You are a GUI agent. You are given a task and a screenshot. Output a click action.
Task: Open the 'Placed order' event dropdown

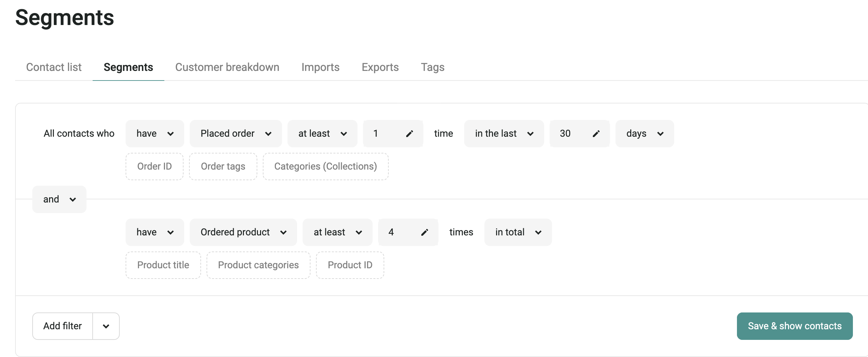point(236,134)
